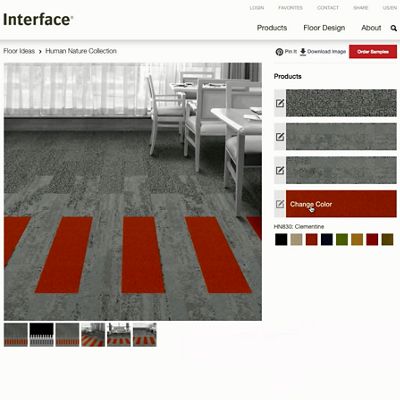This screenshot has height=400, width=400.
Task: Click the Interface logo
Action: pyautogui.click(x=38, y=20)
